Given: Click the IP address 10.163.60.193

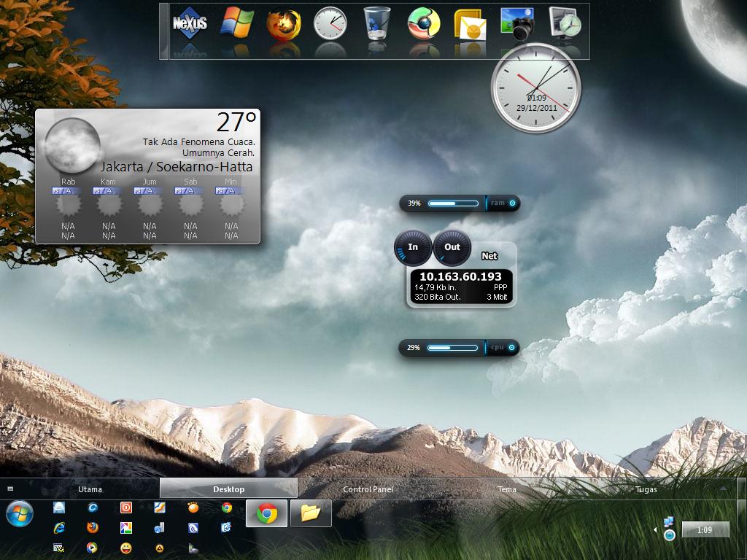Looking at the screenshot, I should click(460, 276).
